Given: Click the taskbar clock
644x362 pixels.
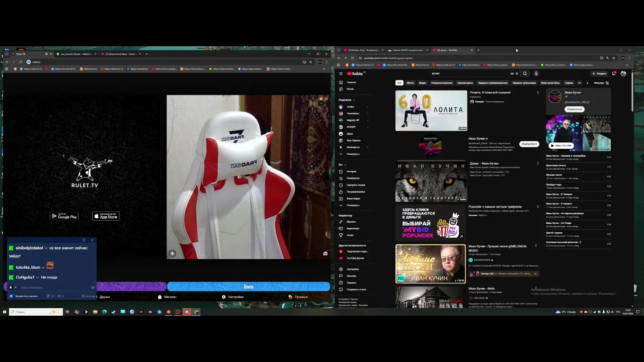Looking at the screenshot, I should point(628,312).
